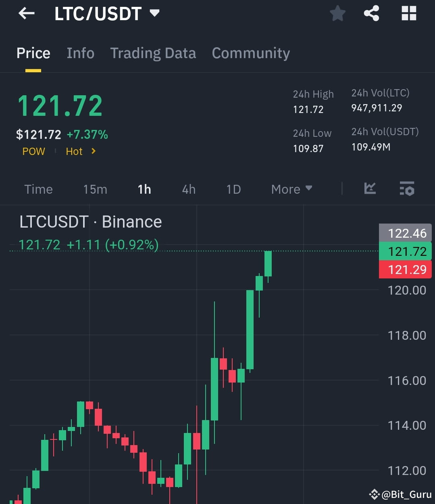Select the POW category tag
435x504 pixels.
(x=33, y=151)
